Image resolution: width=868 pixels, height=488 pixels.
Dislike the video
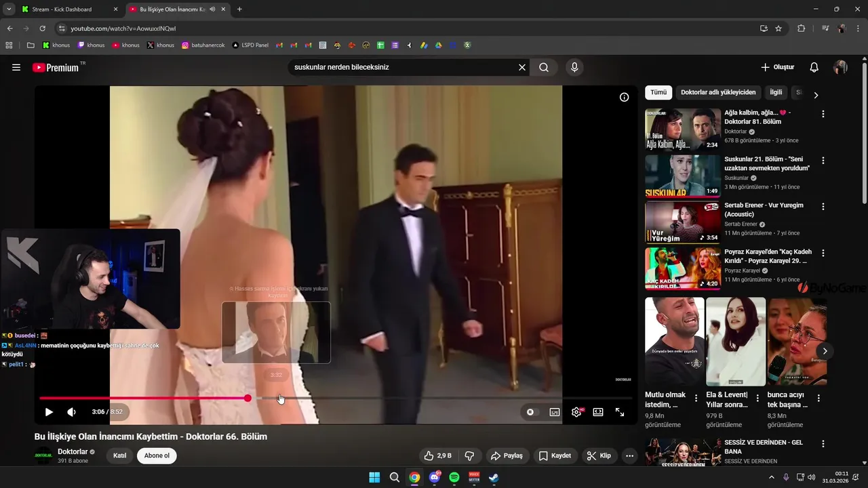pyautogui.click(x=469, y=455)
